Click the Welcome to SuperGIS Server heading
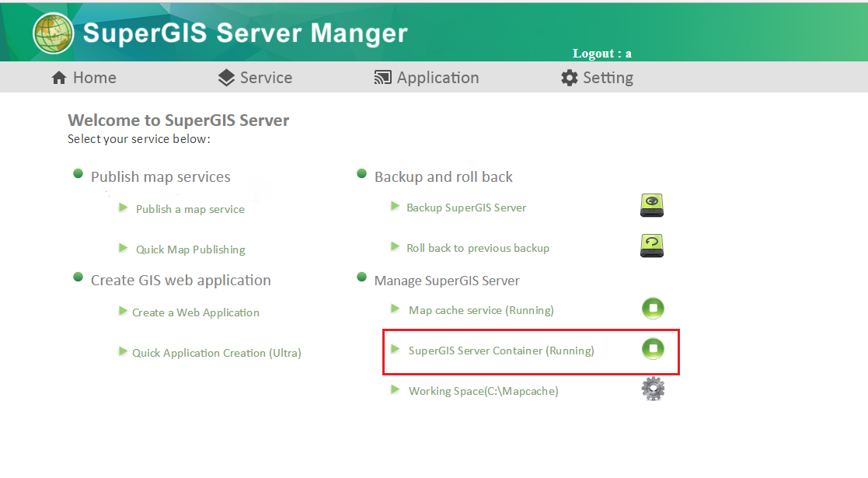 click(x=178, y=120)
